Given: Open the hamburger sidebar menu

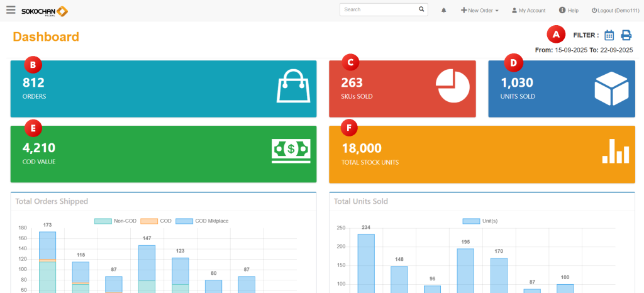Looking at the screenshot, I should (11, 10).
